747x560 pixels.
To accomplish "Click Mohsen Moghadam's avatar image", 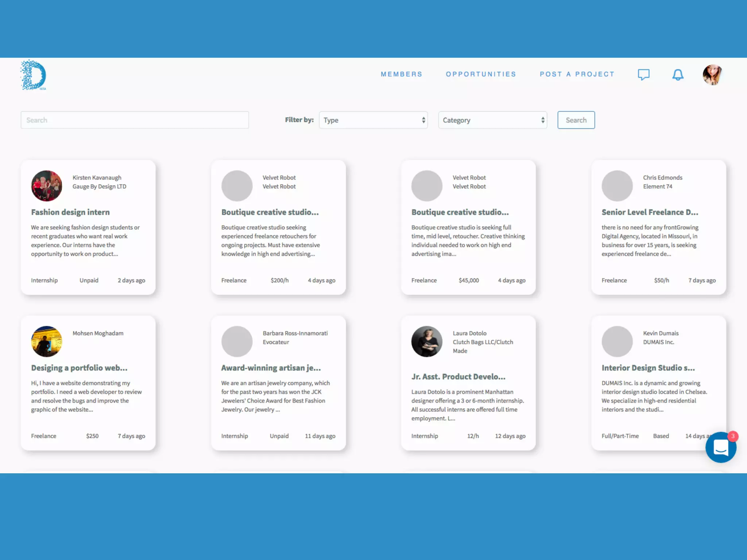I will (47, 341).
